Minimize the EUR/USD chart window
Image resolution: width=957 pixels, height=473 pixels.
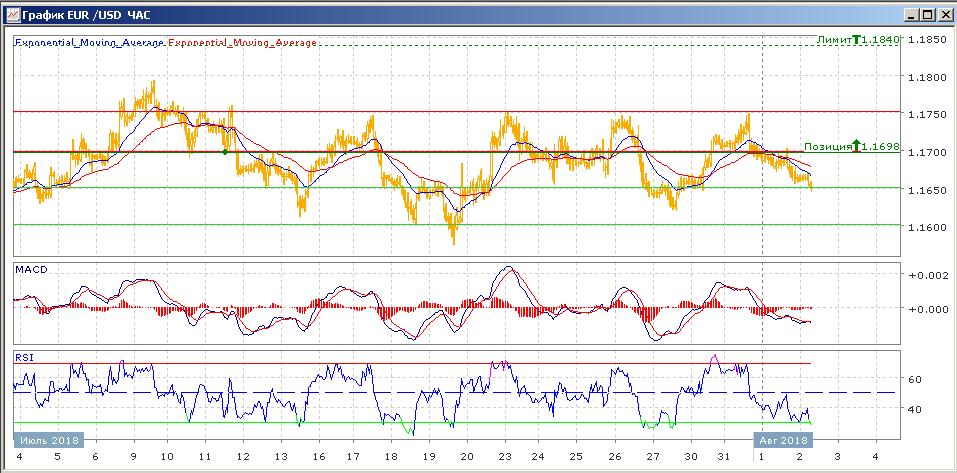(912, 15)
